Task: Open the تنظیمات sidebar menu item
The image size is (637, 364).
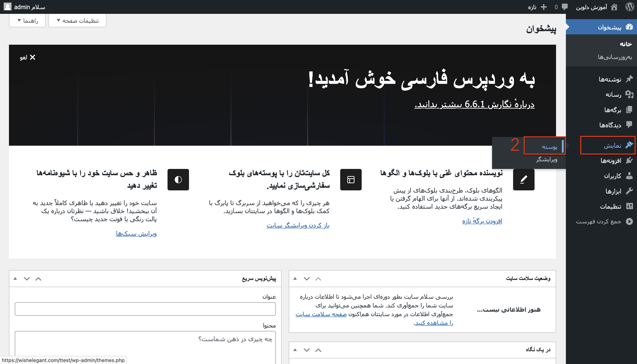Action: pyautogui.click(x=601, y=206)
